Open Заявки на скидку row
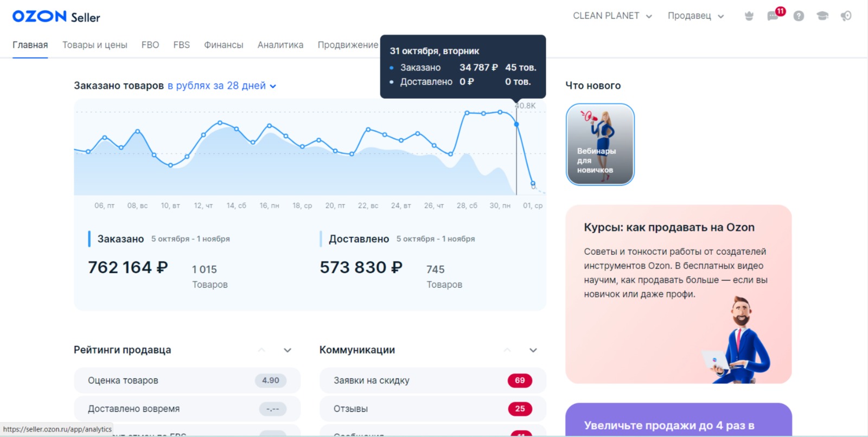 (432, 381)
